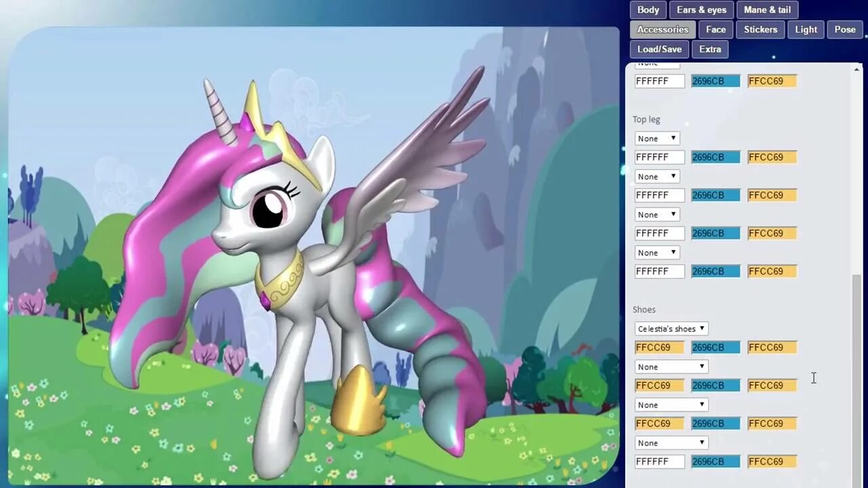Select FFFFFF field under first Top leg dropdown
The image size is (868, 488).
click(x=659, y=157)
